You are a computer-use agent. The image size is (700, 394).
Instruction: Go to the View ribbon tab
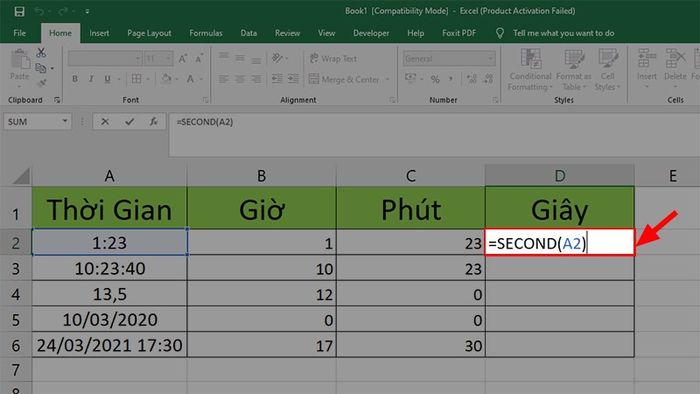pos(326,33)
